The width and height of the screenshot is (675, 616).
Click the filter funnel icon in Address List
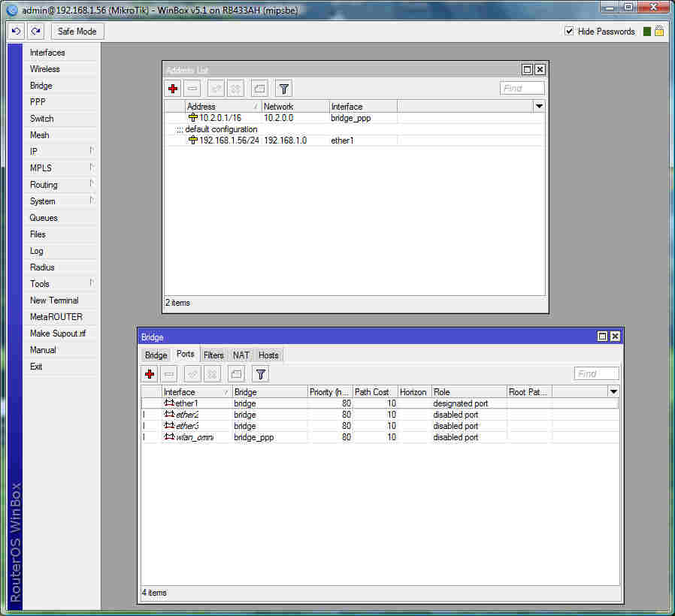[x=283, y=89]
